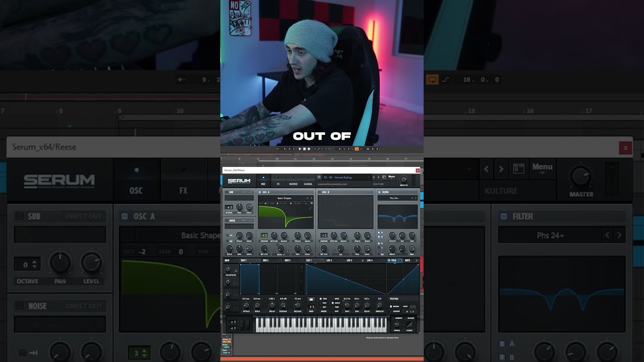Open the preset browser icon beside Menu
The image size is (644, 362).
(x=384, y=177)
